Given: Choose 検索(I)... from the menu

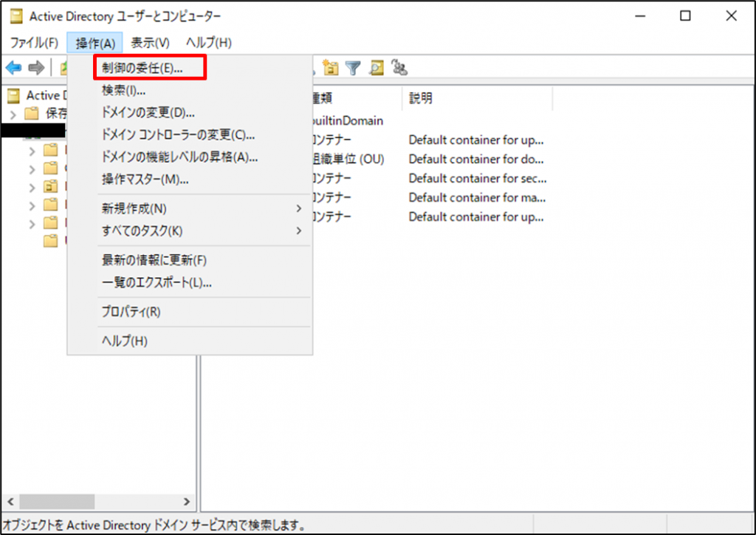Looking at the screenshot, I should pyautogui.click(x=190, y=90).
